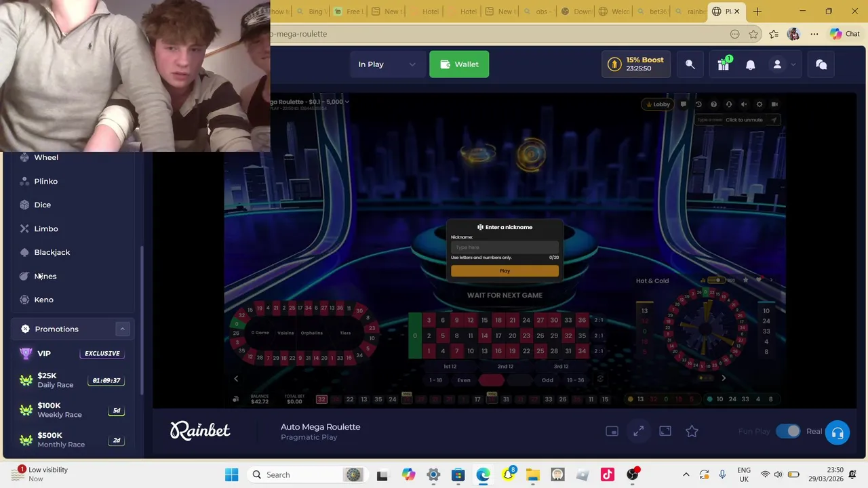Open the $500K Monthly Race
868x488 pixels.
click(73, 440)
